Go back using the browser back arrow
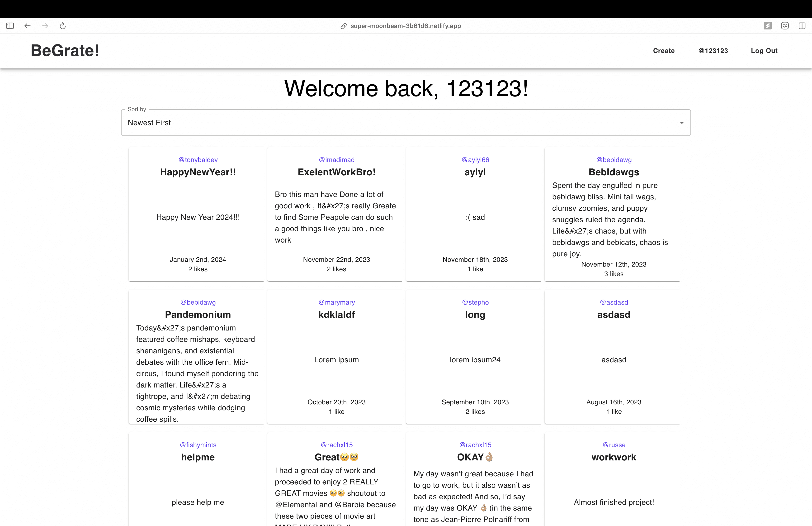The height and width of the screenshot is (526, 812). pos(28,26)
